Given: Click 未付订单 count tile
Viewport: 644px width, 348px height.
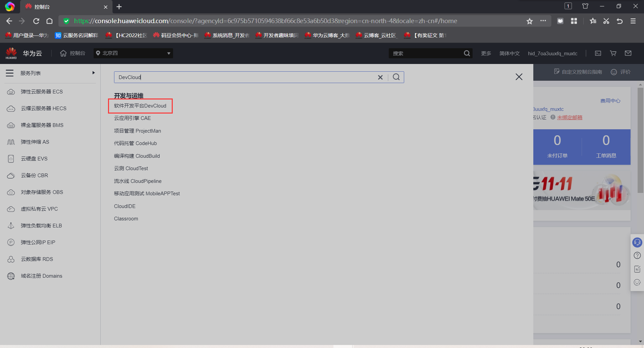Looking at the screenshot, I should pyautogui.click(x=557, y=147).
